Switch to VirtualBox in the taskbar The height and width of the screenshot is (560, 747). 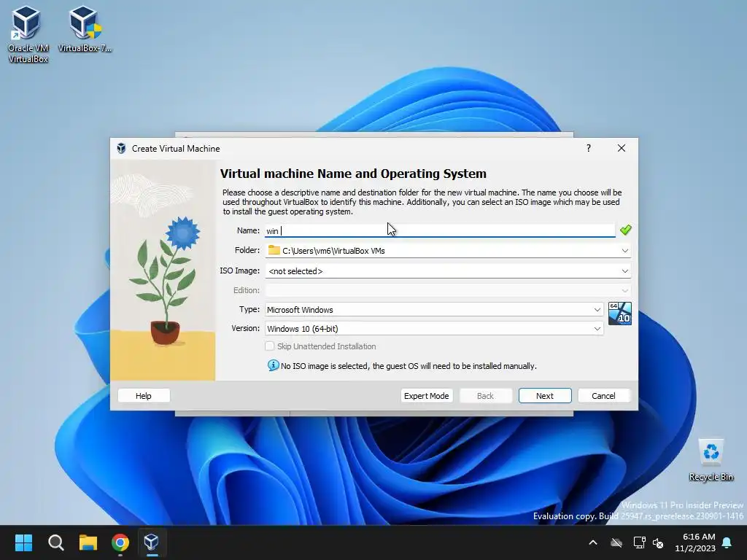tap(152, 542)
